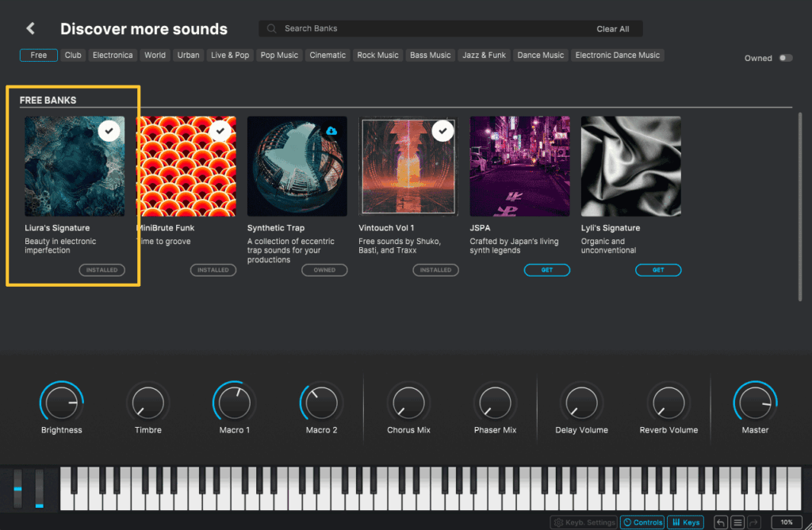
Task: Click Clear All in the search bar
Action: coord(613,29)
